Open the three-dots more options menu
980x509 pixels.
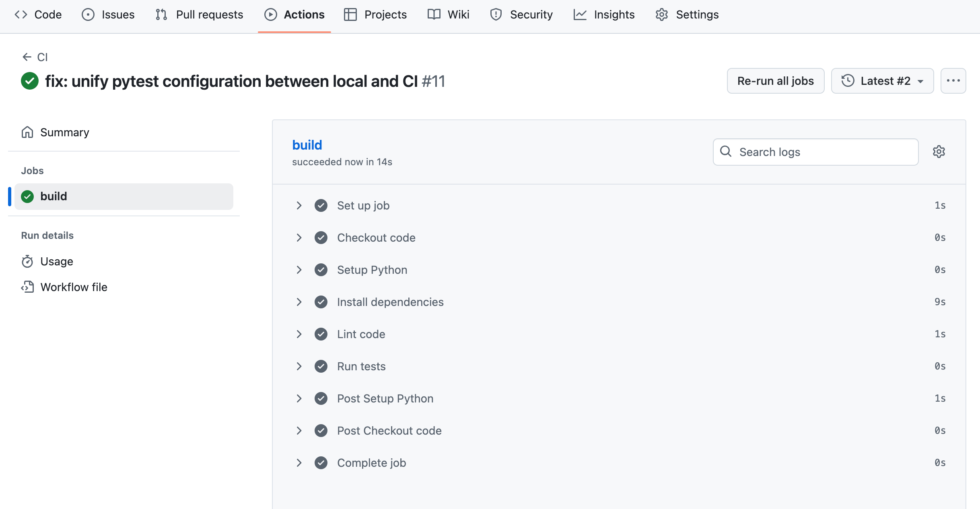953,81
